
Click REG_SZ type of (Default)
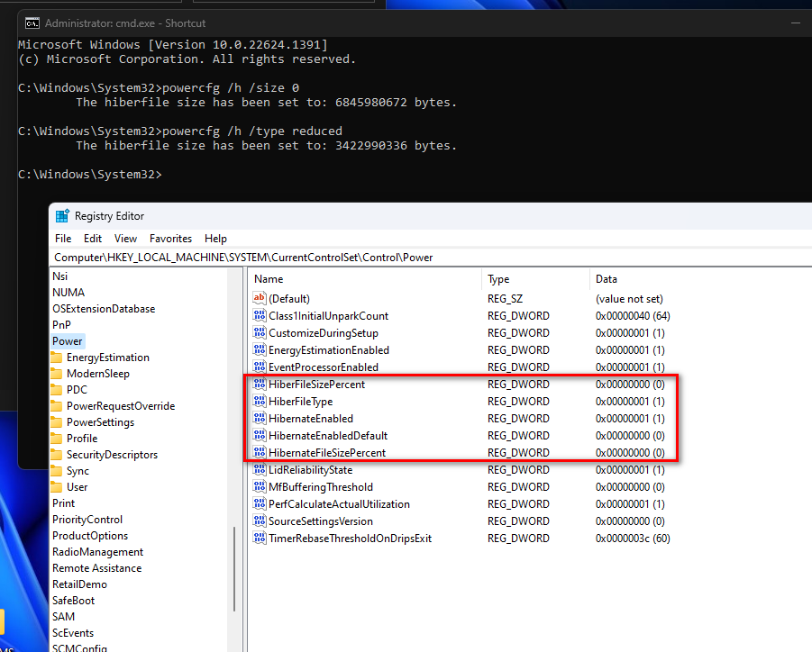[505, 299]
